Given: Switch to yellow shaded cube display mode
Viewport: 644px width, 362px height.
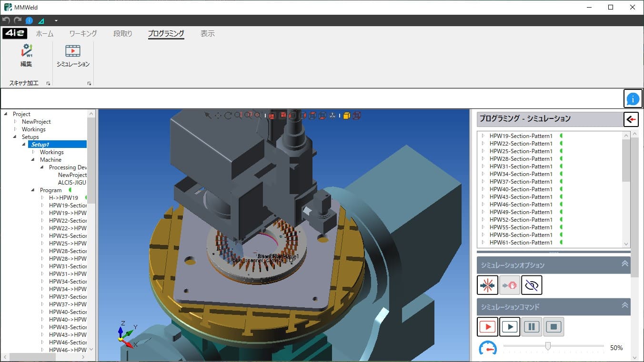Looking at the screenshot, I should pyautogui.click(x=347, y=115).
